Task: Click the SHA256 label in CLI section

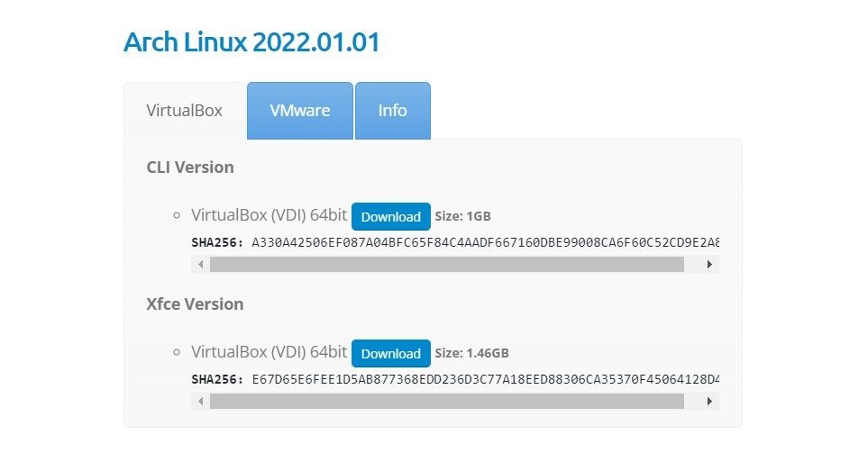Action: point(217,242)
